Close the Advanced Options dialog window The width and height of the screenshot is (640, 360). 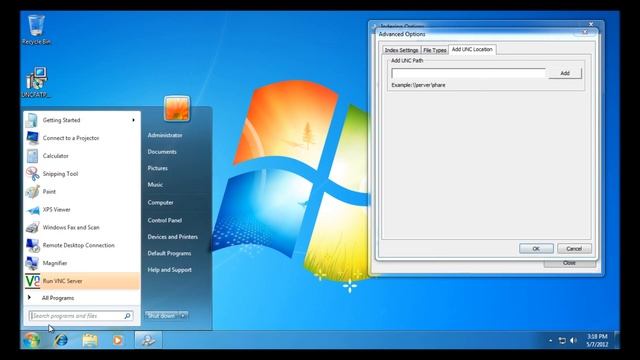(585, 31)
